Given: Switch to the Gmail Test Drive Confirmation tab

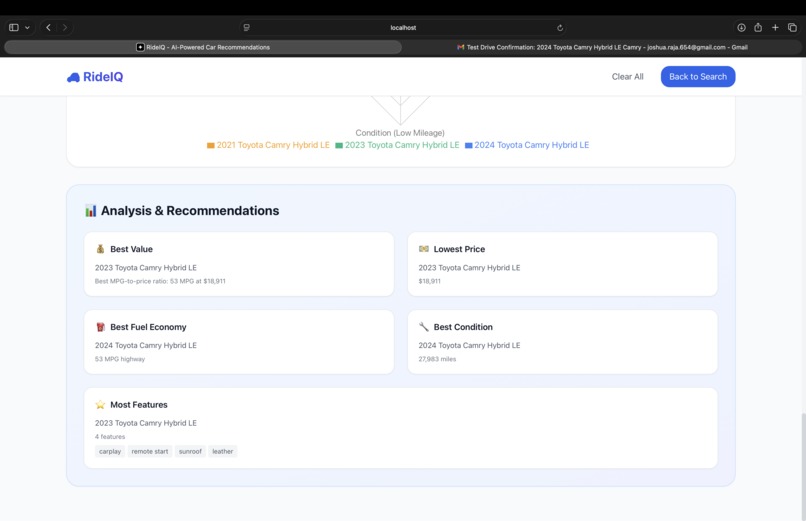Looking at the screenshot, I should 602,47.
